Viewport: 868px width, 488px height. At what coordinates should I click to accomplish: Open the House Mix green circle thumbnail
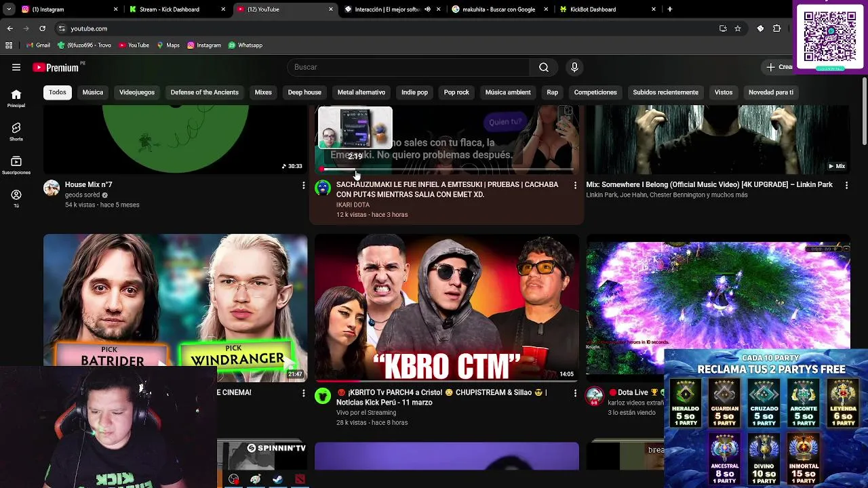point(175,138)
